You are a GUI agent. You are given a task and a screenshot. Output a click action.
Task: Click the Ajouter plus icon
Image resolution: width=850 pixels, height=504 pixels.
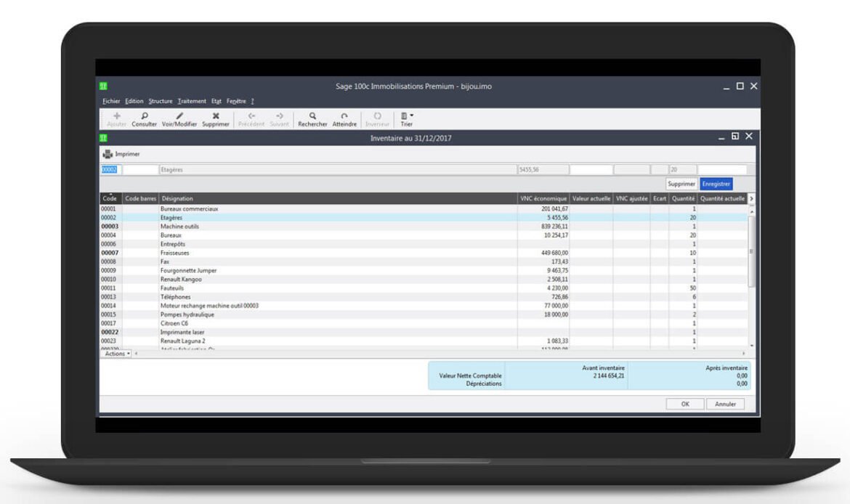point(117,118)
